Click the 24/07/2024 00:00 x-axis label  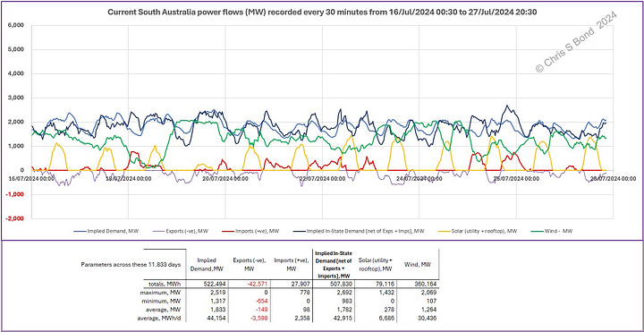(x=419, y=179)
